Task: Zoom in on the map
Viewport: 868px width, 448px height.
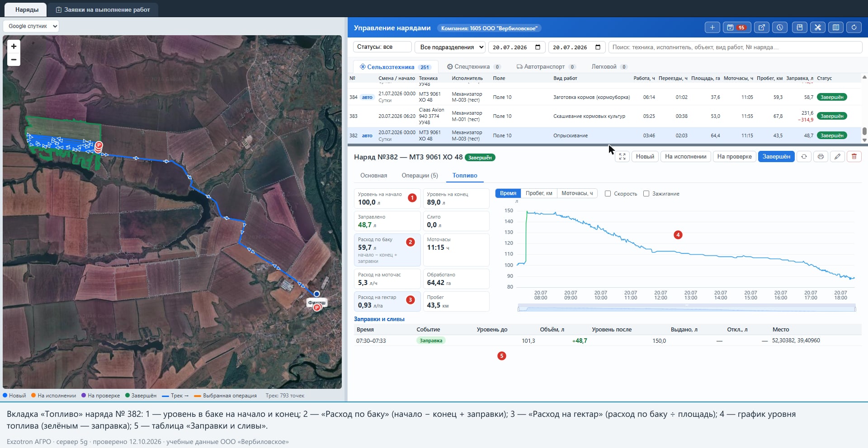Action: click(14, 47)
